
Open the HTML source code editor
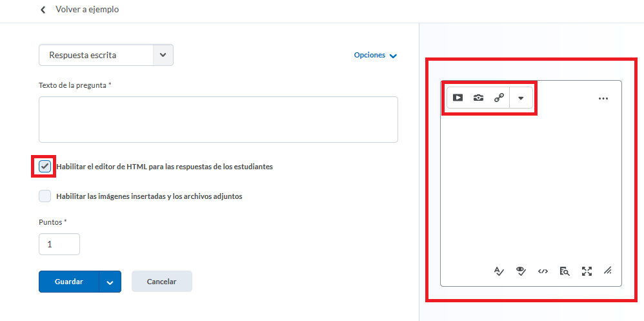click(x=543, y=271)
